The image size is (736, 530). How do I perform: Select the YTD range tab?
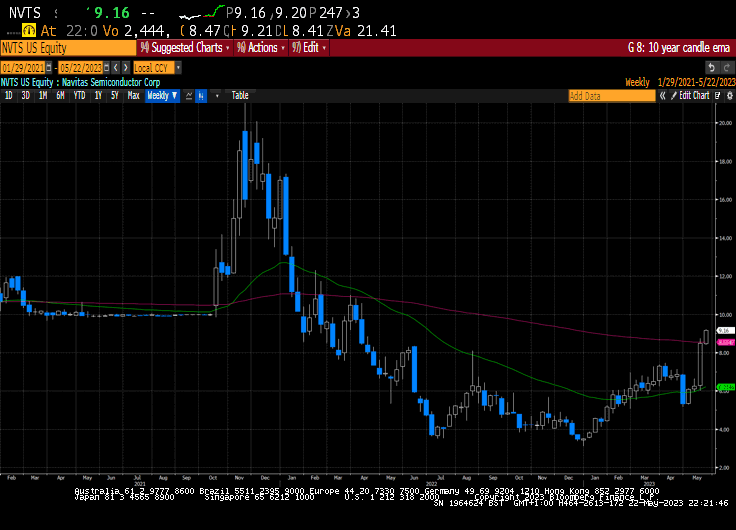[x=79, y=96]
